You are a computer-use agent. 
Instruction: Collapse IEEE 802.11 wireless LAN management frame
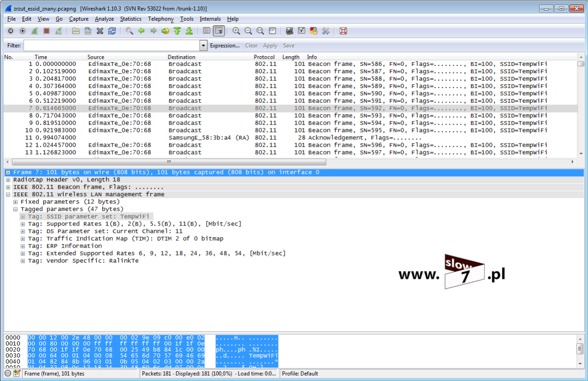tap(8, 195)
